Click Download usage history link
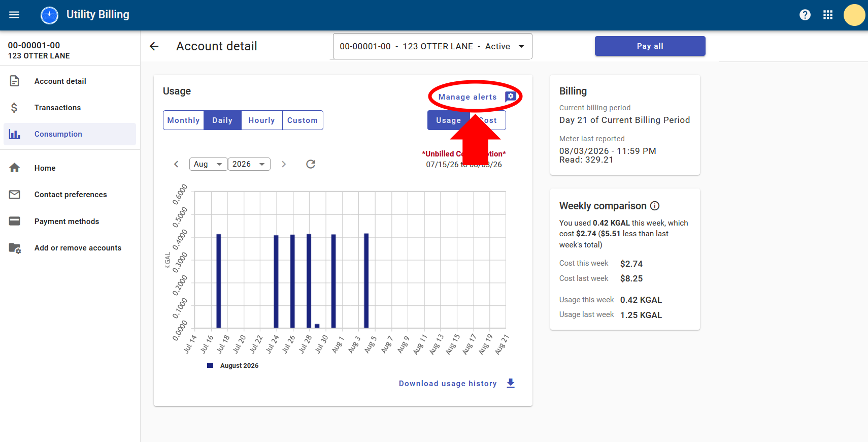Image resolution: width=868 pixels, height=442 pixels. pyautogui.click(x=448, y=384)
